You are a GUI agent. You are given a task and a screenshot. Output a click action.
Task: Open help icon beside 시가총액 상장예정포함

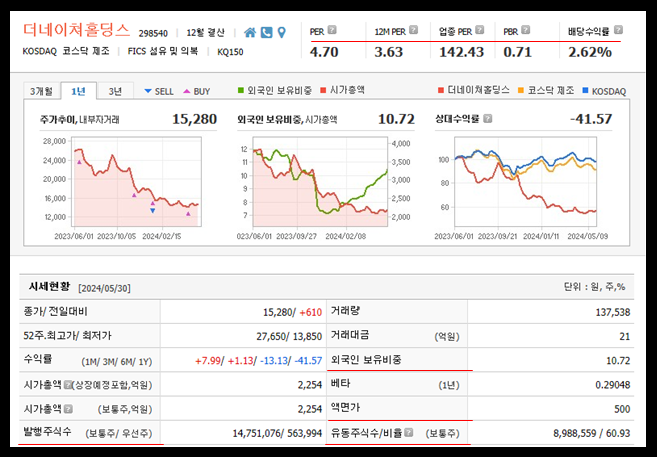(x=67, y=384)
